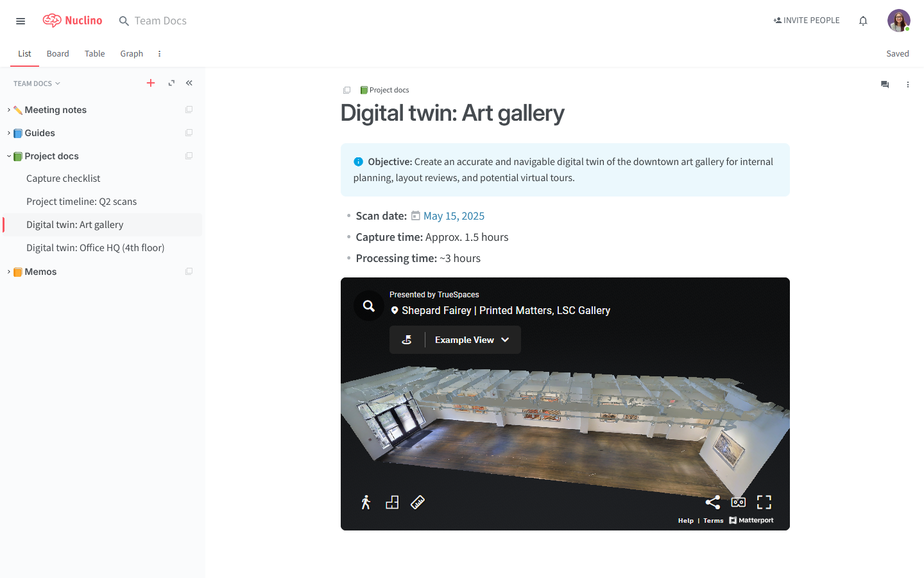Expand the Meeting notes collection

click(8, 110)
